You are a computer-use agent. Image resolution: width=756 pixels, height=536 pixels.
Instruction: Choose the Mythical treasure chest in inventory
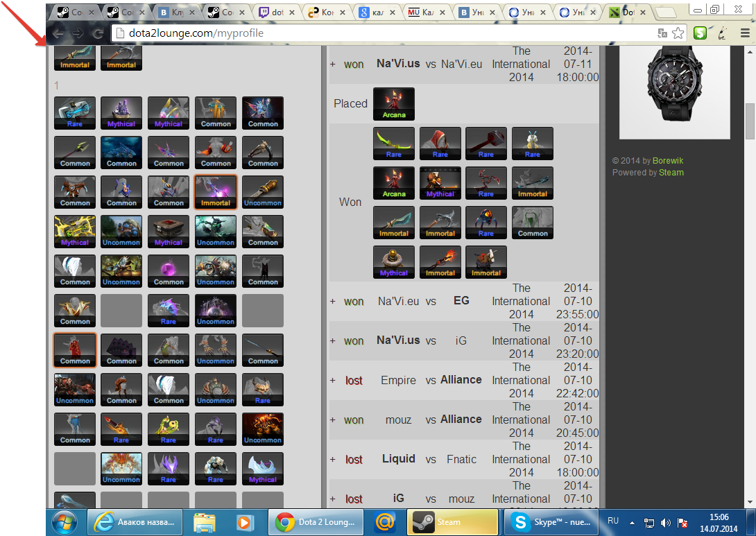[x=169, y=232]
